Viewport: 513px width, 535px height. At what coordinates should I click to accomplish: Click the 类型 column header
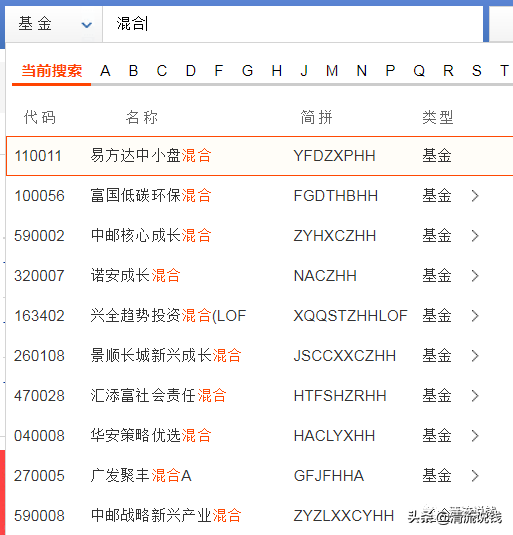tap(438, 117)
